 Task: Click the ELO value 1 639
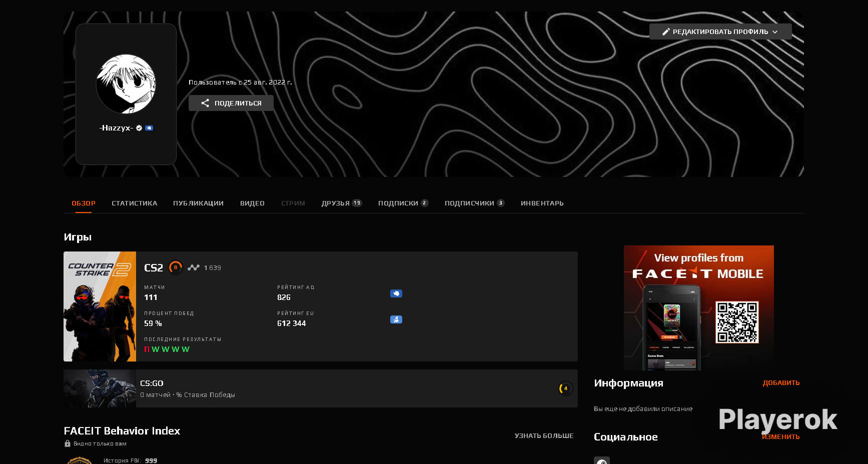click(x=213, y=268)
